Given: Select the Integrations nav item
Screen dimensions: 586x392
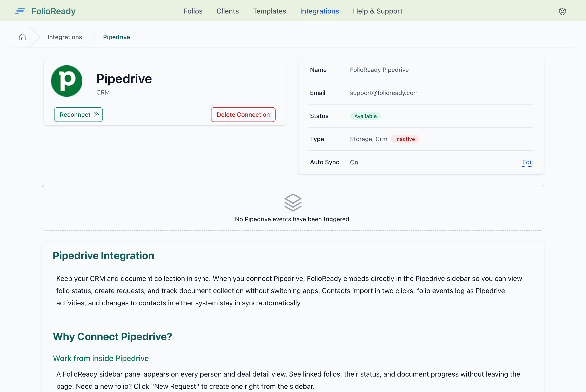Looking at the screenshot, I should pos(319,11).
